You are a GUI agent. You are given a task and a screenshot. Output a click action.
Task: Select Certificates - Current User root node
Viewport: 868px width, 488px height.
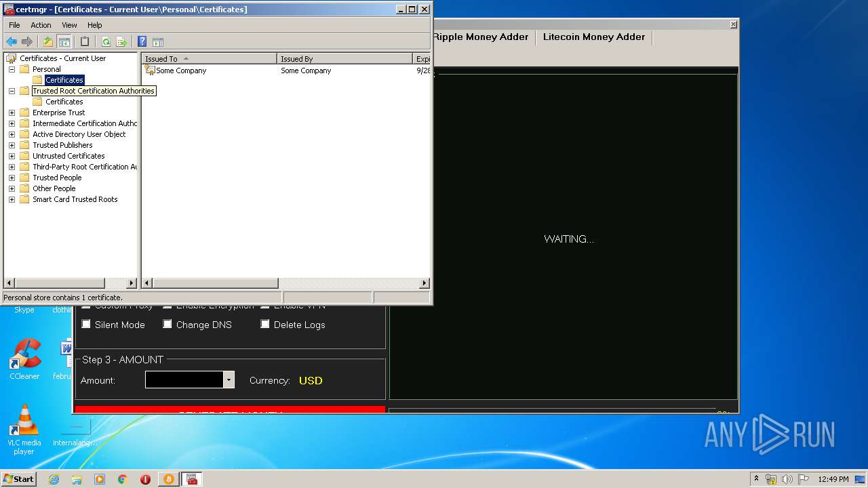(62, 58)
